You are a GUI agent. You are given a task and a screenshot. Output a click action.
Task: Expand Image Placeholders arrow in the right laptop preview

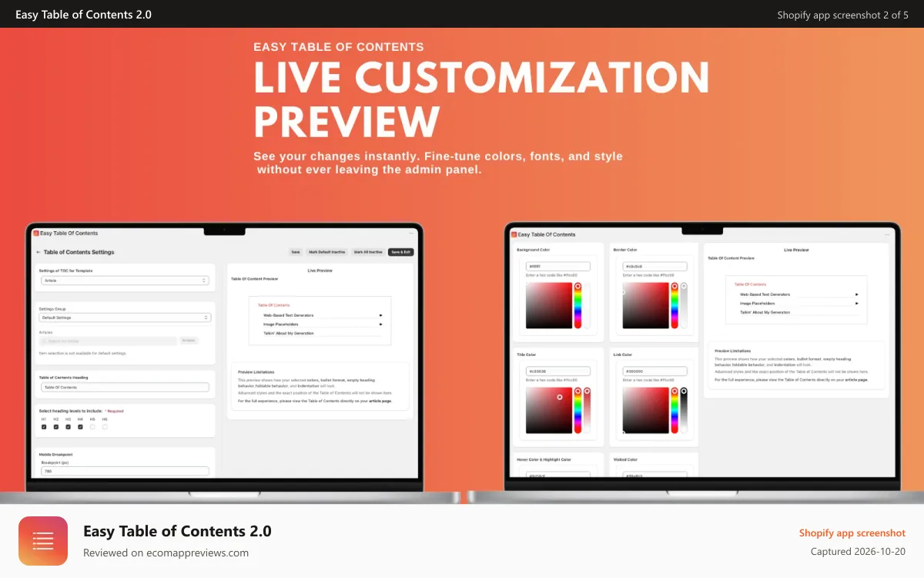(x=857, y=304)
